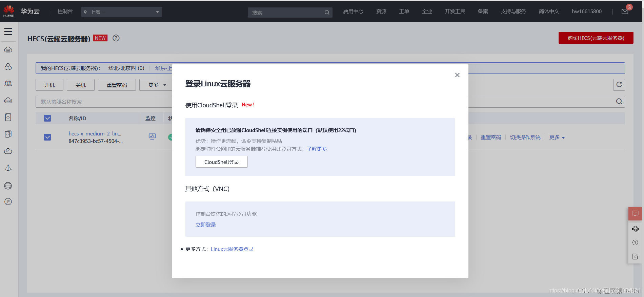Open the 了解更多 link

coord(317,149)
